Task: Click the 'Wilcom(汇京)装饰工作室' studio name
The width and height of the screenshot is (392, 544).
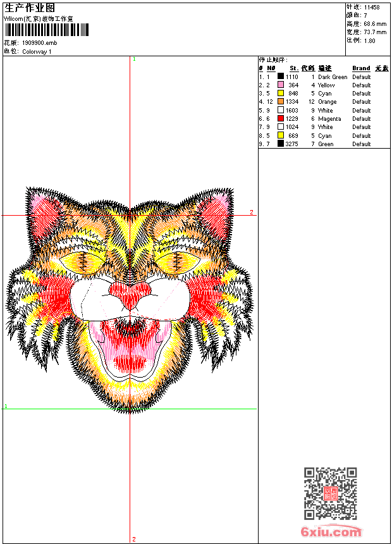Action: point(38,19)
